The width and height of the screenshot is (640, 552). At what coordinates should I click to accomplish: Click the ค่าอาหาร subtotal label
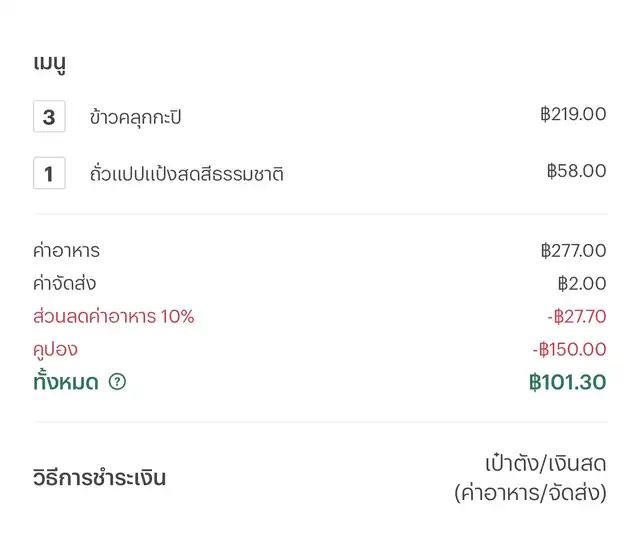coord(66,250)
